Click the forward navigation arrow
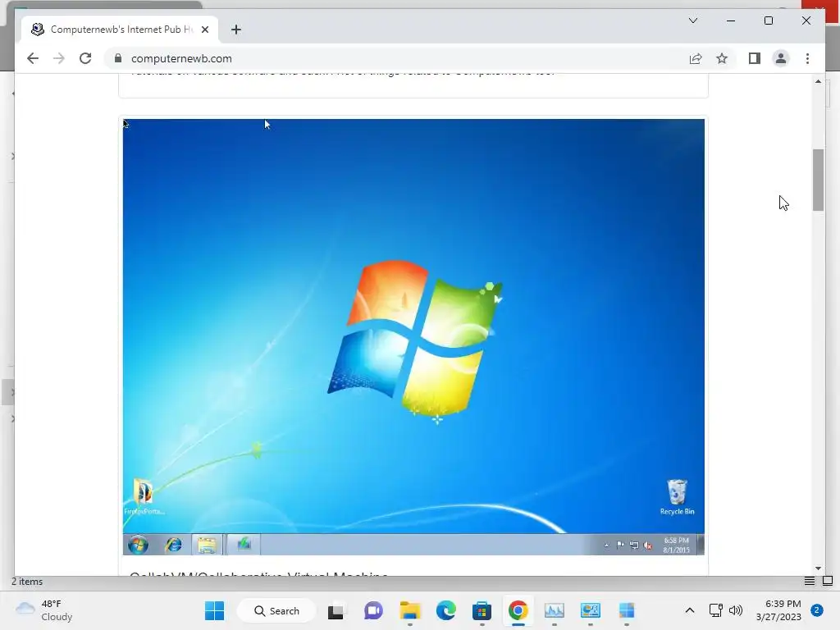The image size is (840, 630). (59, 58)
